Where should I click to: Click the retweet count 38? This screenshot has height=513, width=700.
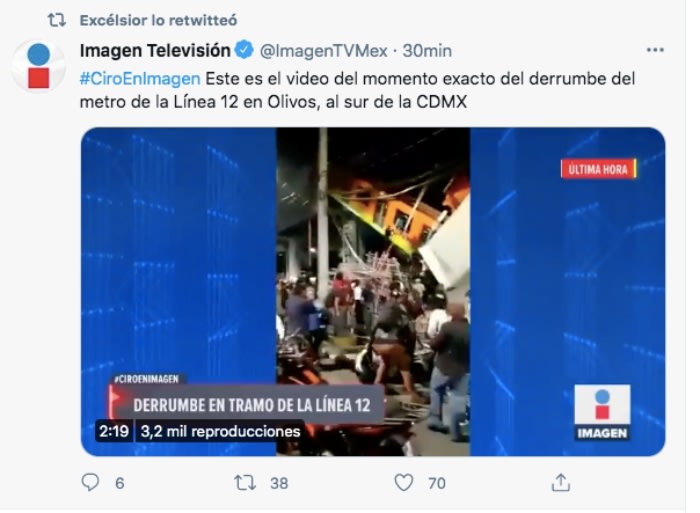tap(279, 483)
